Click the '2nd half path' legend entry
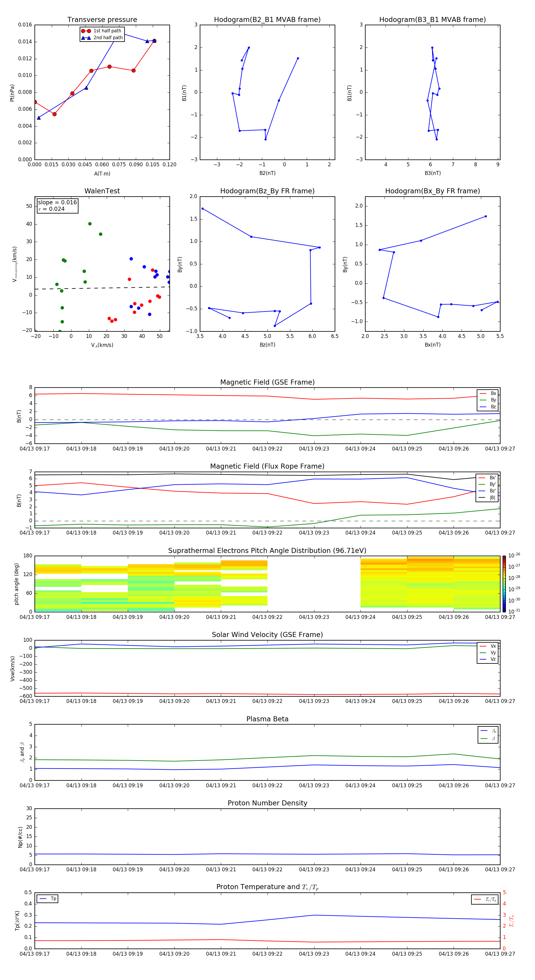Viewport: 535px width, 980px height. click(x=102, y=38)
